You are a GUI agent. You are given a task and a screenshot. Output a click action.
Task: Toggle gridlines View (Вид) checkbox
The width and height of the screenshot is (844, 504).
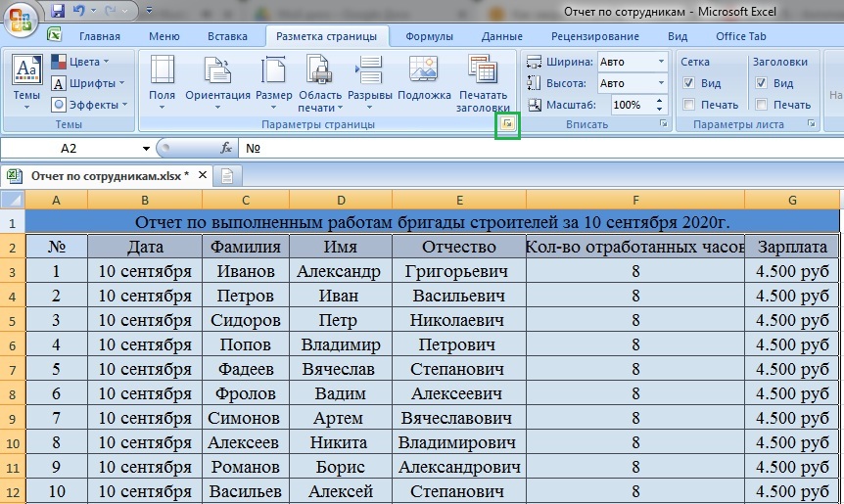(x=689, y=83)
